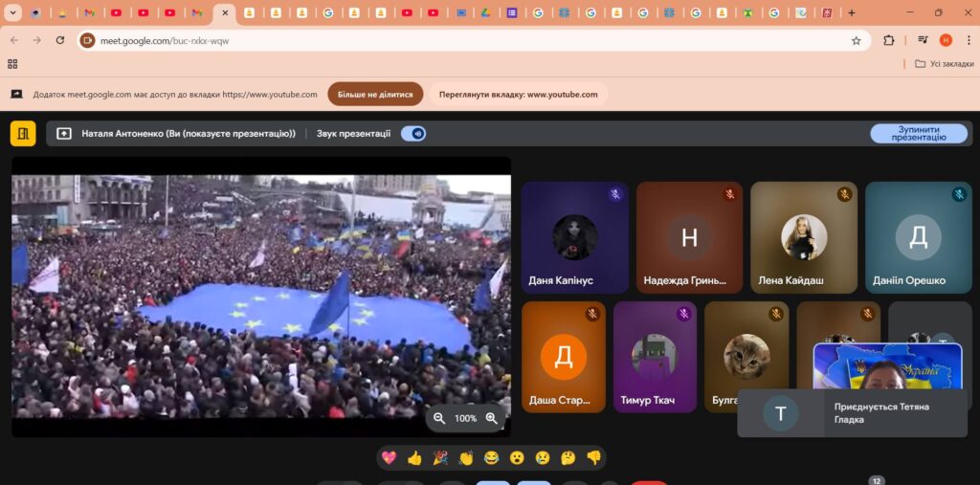Open the browser extensions menu
The image size is (980, 485).
click(889, 40)
